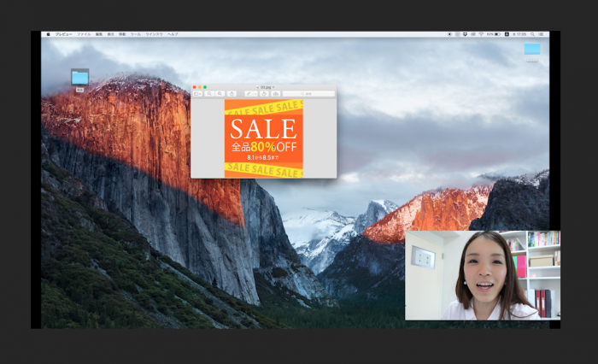Click the Dropbox icon in menu bar
Image resolution: width=598 pixels, height=364 pixels.
point(465,34)
